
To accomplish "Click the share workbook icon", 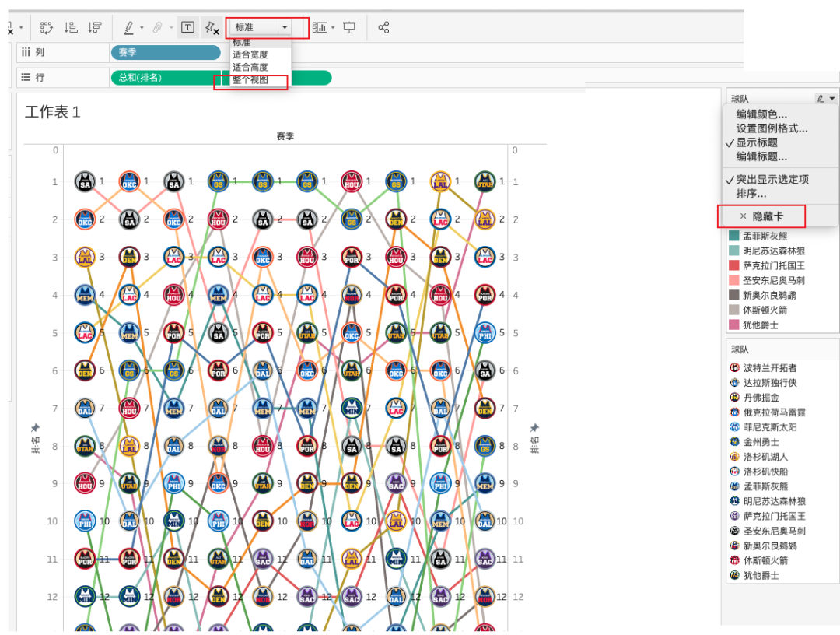I will [383, 27].
